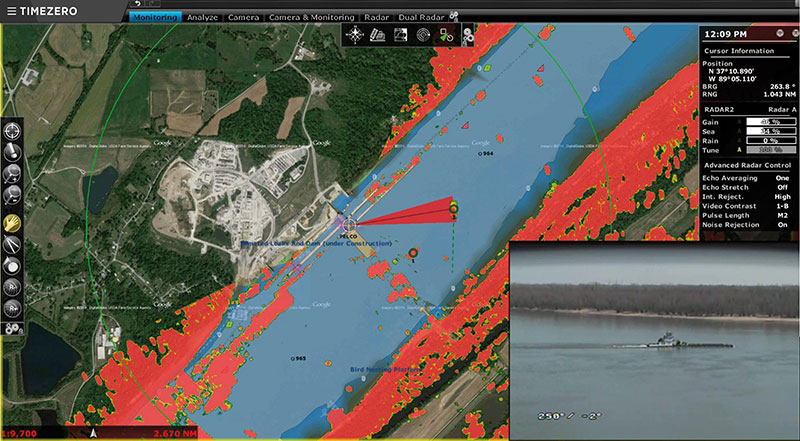The height and width of the screenshot is (441, 800).
Task: Choose the divider measuring tool
Action: pyautogui.click(x=12, y=244)
